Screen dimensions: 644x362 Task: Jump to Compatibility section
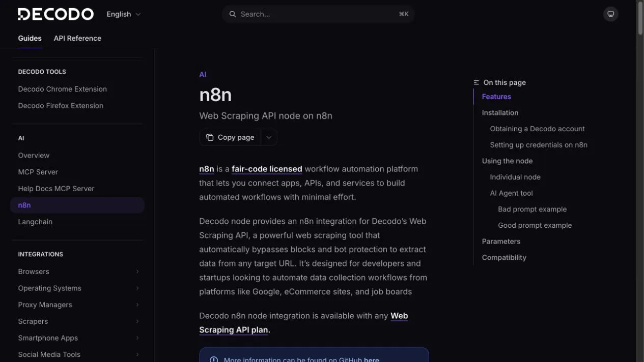tap(504, 258)
